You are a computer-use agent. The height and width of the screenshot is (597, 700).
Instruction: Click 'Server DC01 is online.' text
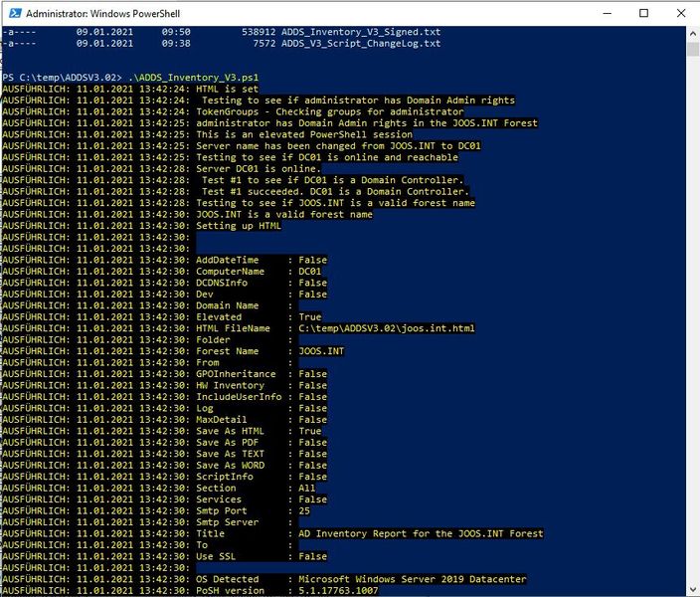click(x=259, y=168)
